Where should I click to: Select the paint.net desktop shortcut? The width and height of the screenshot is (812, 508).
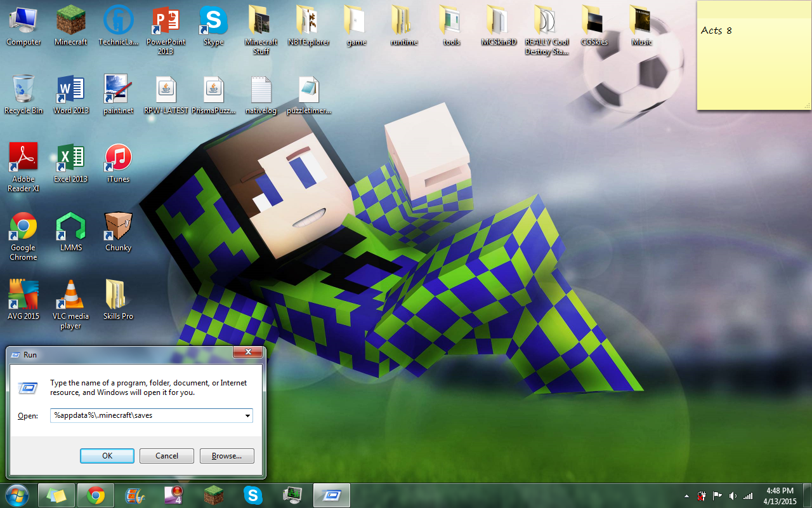click(118, 94)
